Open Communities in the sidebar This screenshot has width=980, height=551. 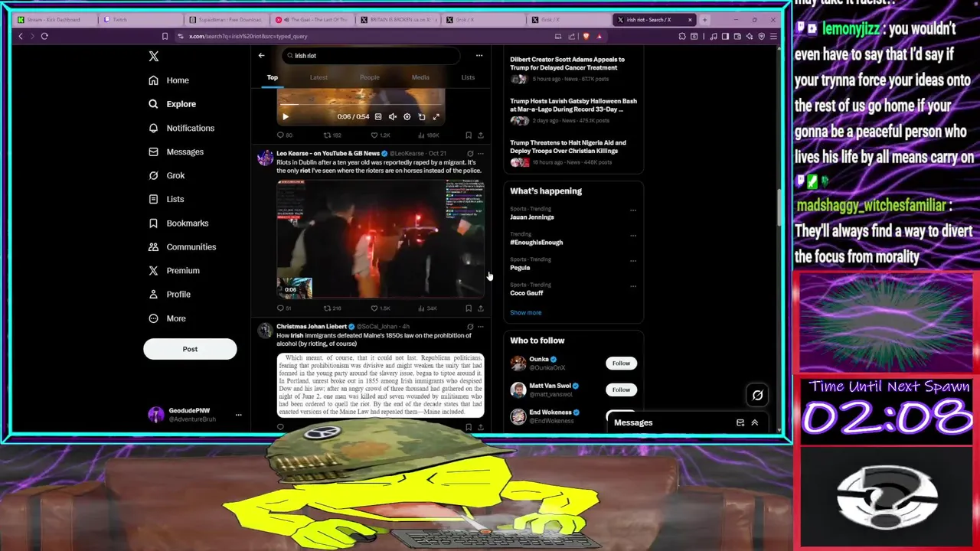[x=183, y=246]
